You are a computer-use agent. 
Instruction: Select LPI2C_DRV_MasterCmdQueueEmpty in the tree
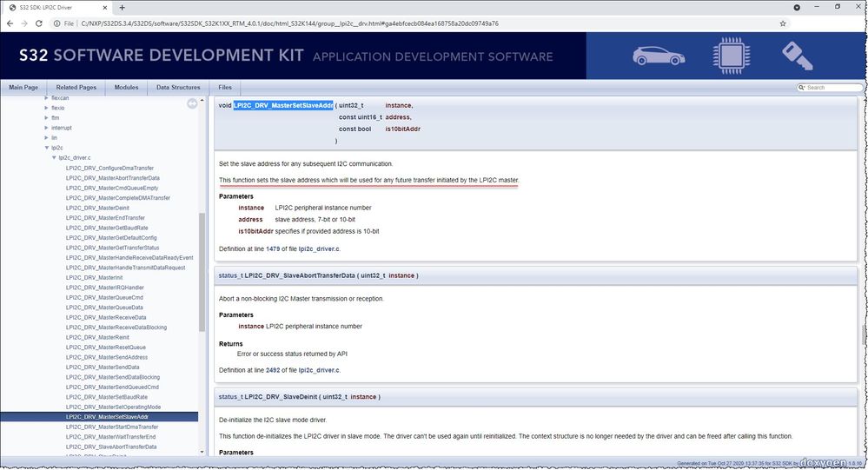pyautogui.click(x=112, y=189)
